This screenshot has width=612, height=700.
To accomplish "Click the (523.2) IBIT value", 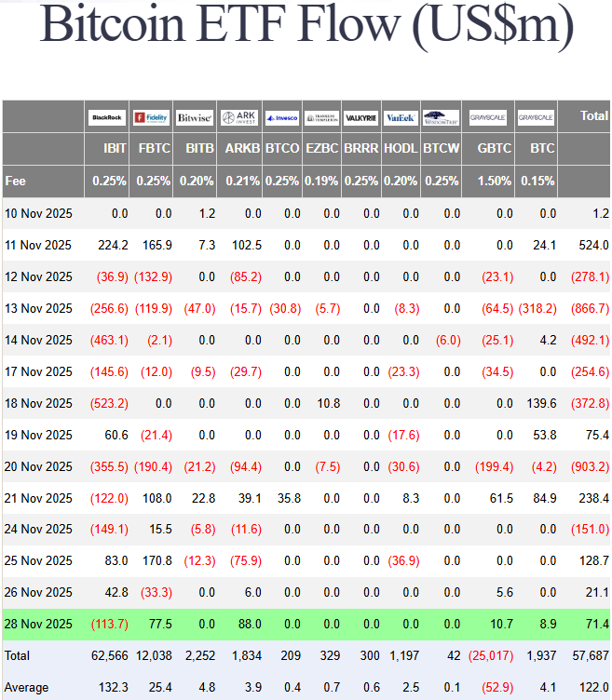I will (109, 404).
